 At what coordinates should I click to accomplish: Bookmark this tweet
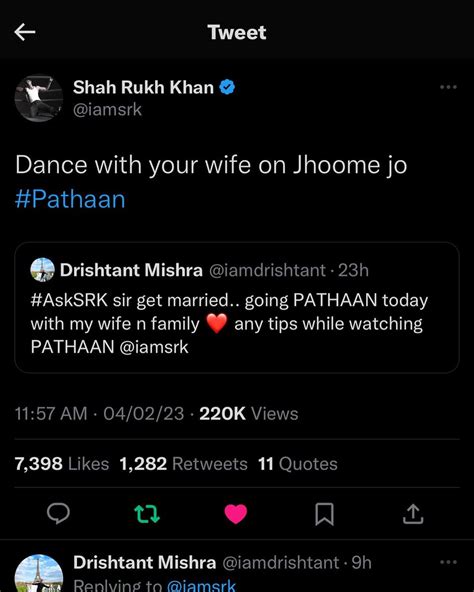(324, 514)
